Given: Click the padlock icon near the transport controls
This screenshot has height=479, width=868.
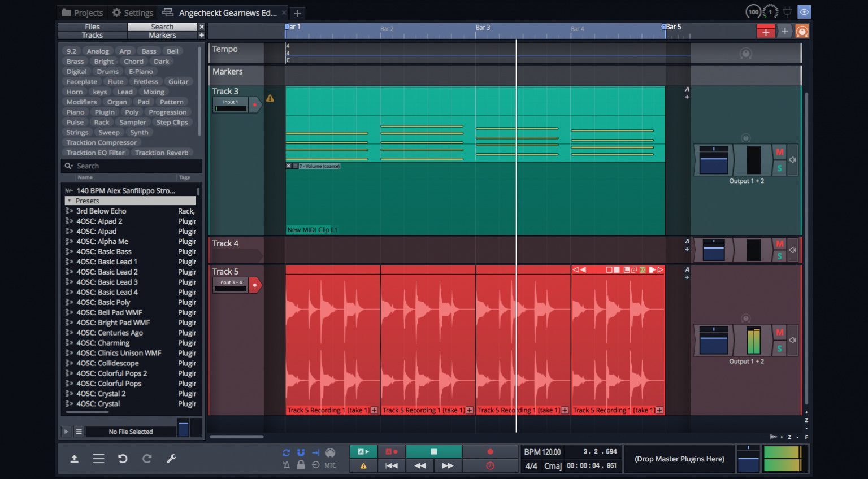Looking at the screenshot, I should click(x=300, y=465).
